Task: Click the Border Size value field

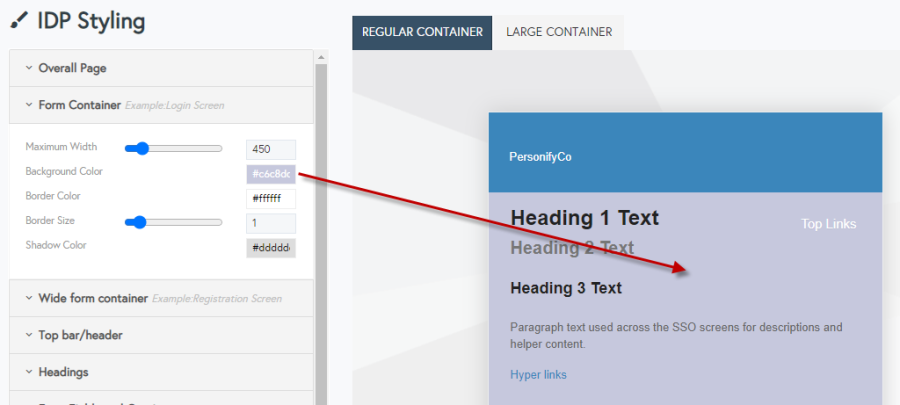Action: 271,223
